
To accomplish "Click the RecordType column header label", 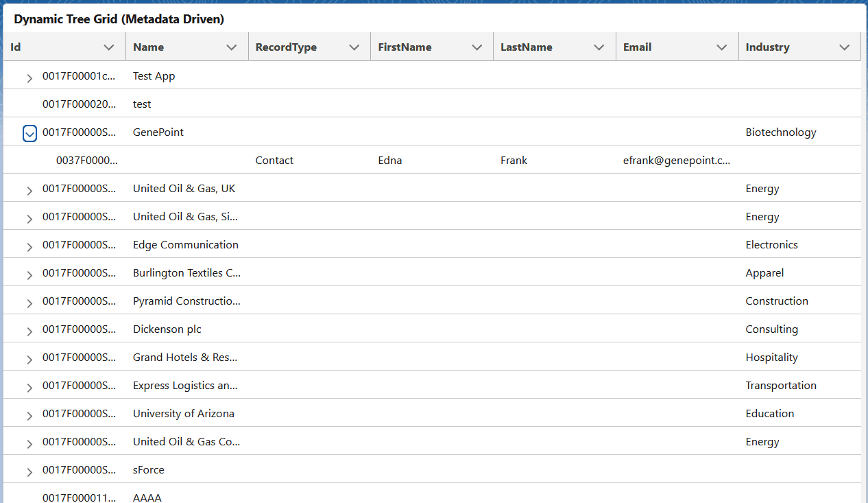I will tap(286, 47).
